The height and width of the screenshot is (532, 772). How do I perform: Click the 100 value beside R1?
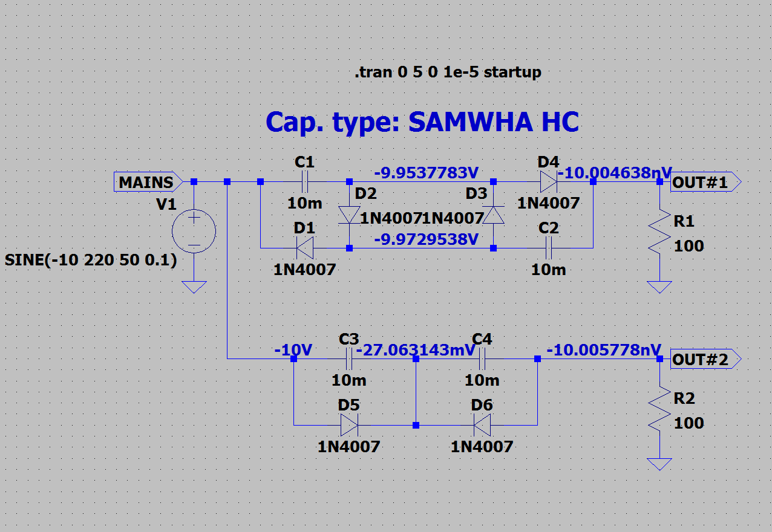pos(689,246)
